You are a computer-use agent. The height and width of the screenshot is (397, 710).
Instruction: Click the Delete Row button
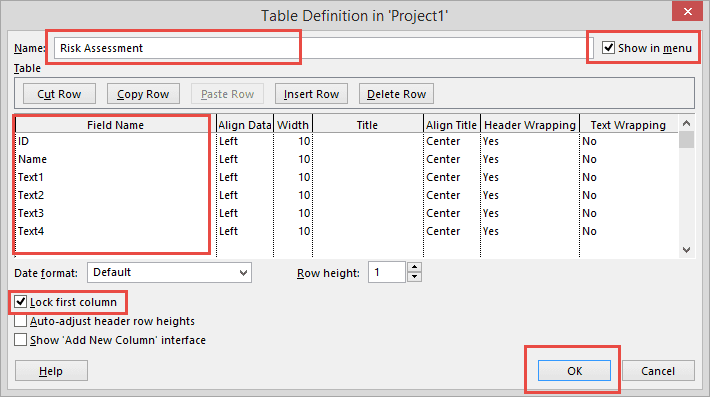396,94
